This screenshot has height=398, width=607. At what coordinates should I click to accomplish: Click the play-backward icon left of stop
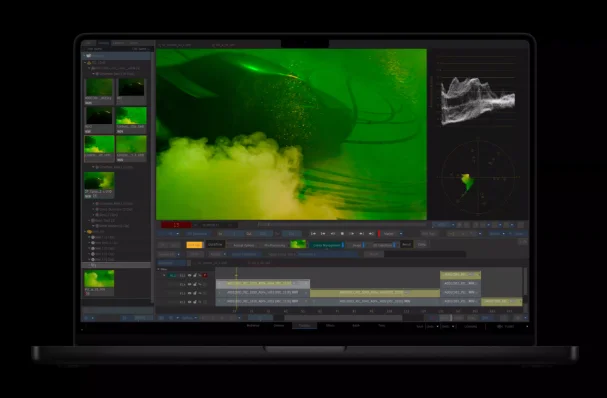333,233
